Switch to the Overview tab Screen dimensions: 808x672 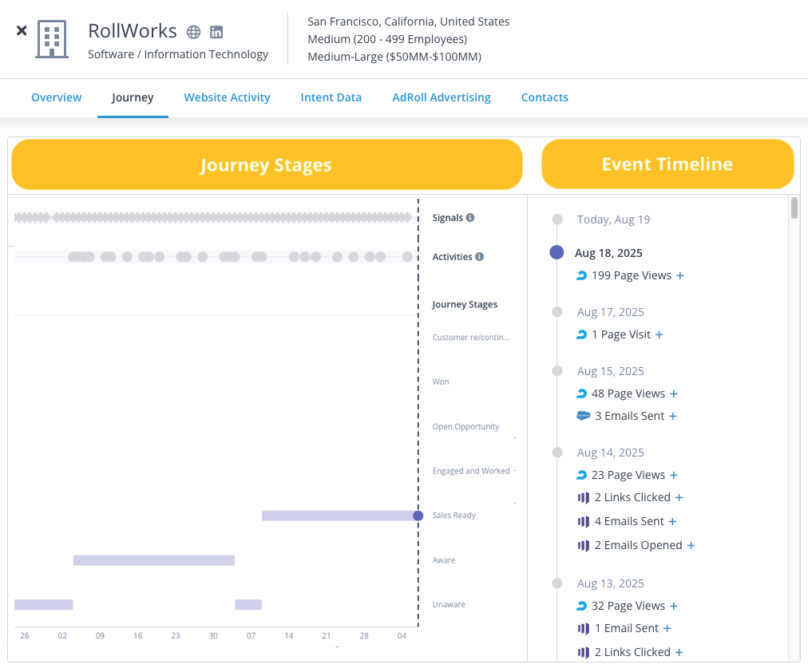(56, 97)
